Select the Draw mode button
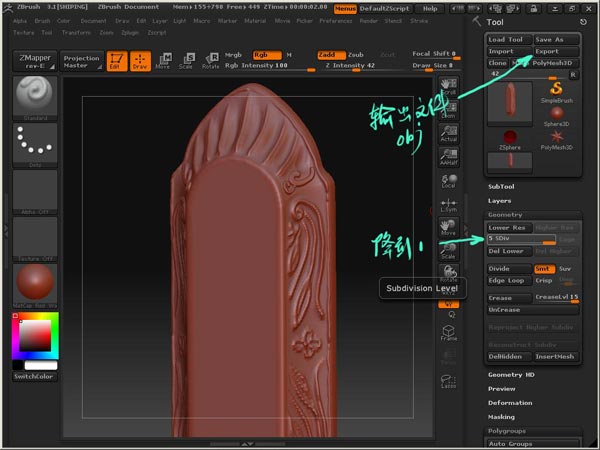Viewport: 600px width, 450px height. pos(140,61)
